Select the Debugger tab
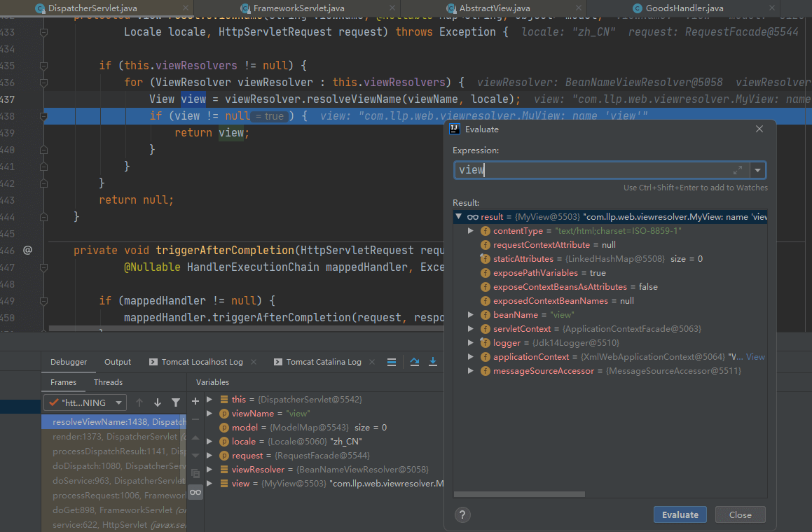 (x=69, y=362)
